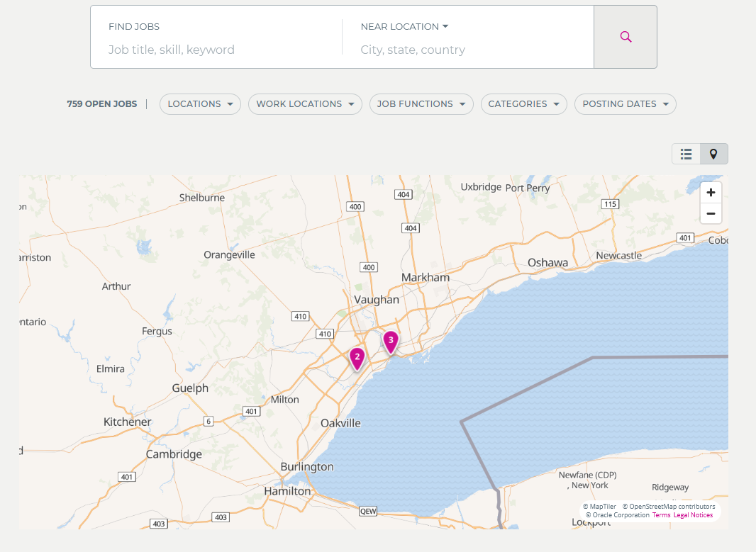The image size is (756, 552).
Task: Click the Shelburne label on map
Action: click(202, 198)
